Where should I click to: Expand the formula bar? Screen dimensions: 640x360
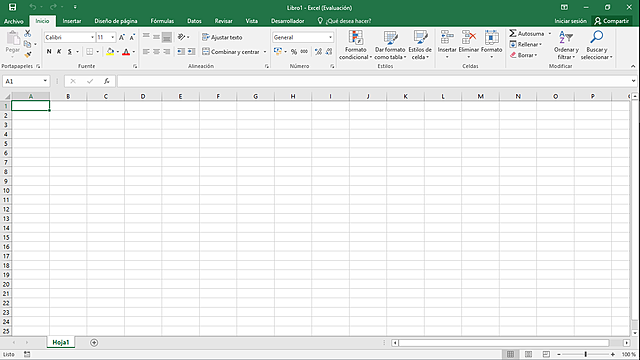pyautogui.click(x=633, y=81)
